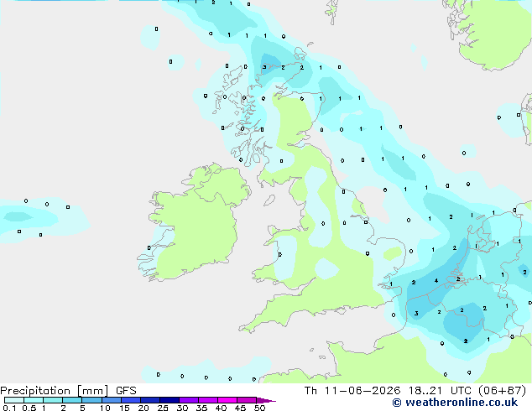Select the 30–35 mm purple legend box
This screenshot has width=532, height=411.
[189, 400]
